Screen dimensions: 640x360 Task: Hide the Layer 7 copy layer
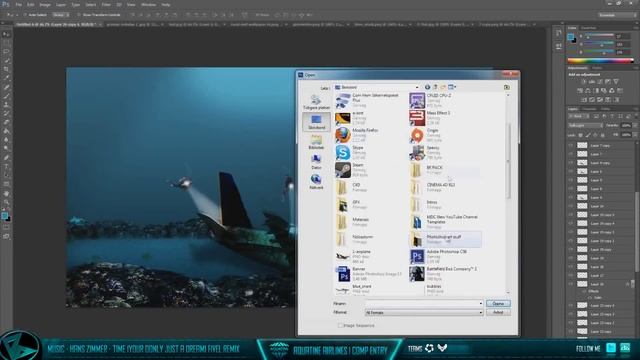click(571, 145)
